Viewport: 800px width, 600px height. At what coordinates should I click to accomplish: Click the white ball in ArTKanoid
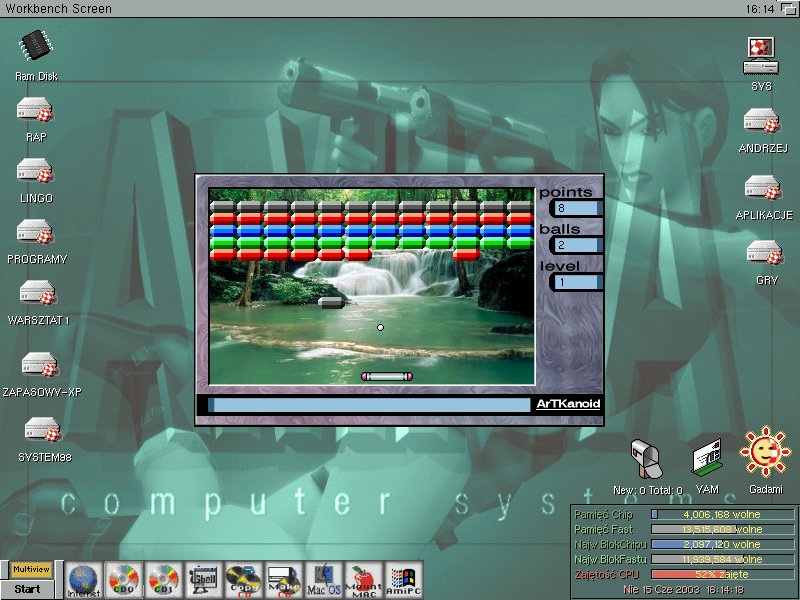pyautogui.click(x=380, y=328)
